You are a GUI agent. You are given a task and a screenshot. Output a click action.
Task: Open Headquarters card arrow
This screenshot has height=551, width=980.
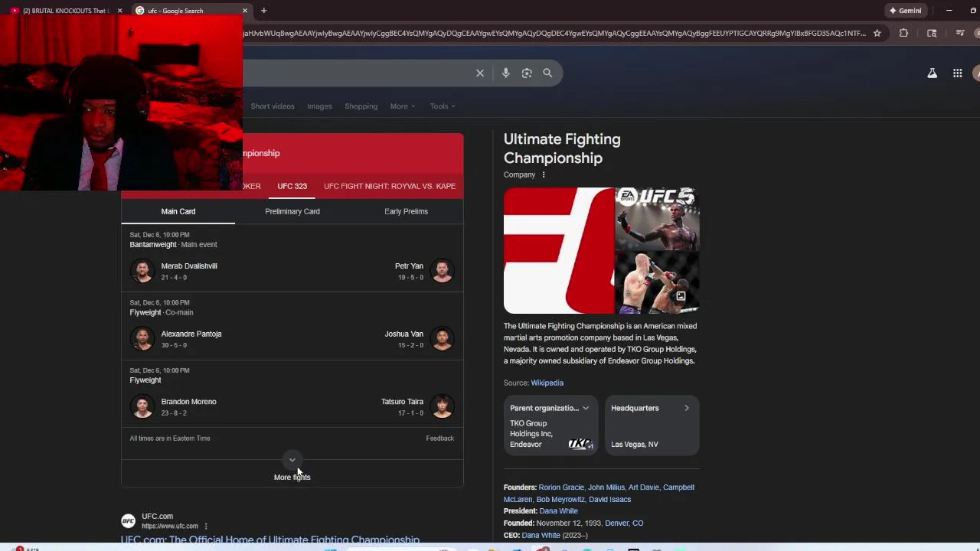687,408
